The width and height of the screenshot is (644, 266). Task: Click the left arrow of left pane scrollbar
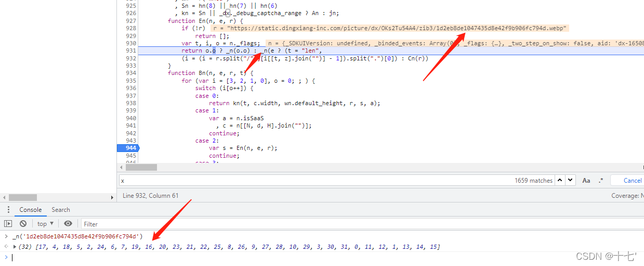pos(4,197)
